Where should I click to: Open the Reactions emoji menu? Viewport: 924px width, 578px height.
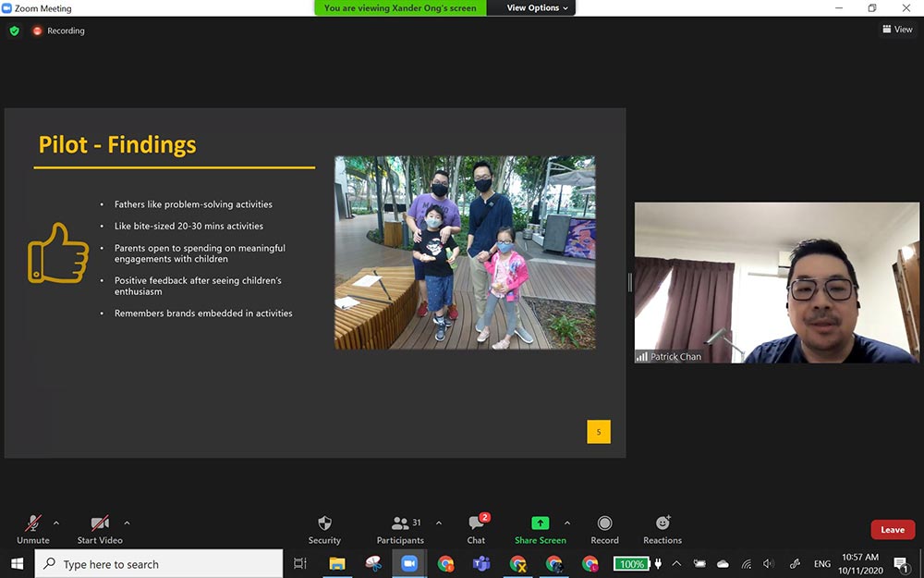663,523
